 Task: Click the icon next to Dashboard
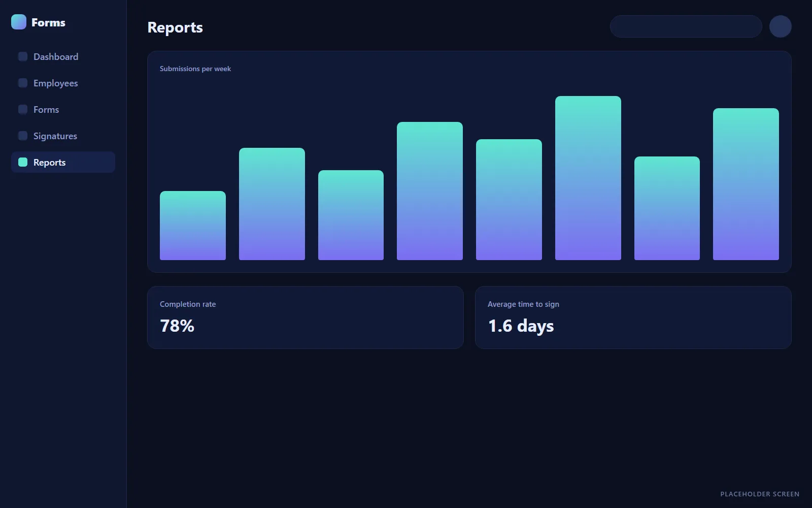point(23,56)
